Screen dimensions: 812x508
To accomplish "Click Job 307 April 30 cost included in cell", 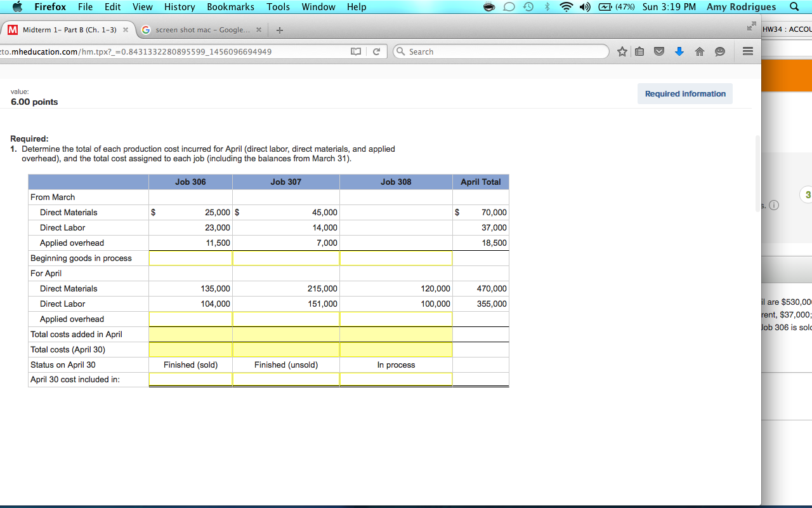I will coord(286,379).
